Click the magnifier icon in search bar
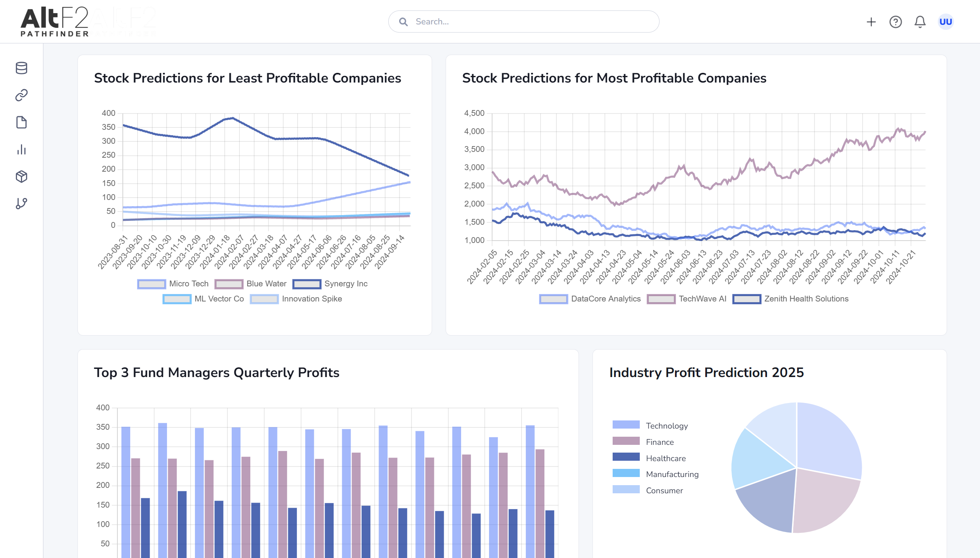 pos(403,22)
